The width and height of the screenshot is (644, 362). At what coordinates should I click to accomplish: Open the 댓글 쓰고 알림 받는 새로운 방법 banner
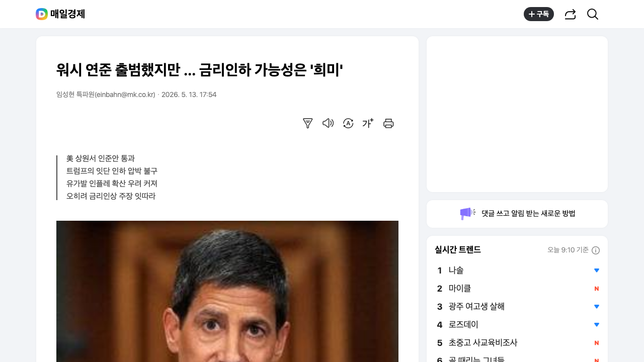pos(517,214)
